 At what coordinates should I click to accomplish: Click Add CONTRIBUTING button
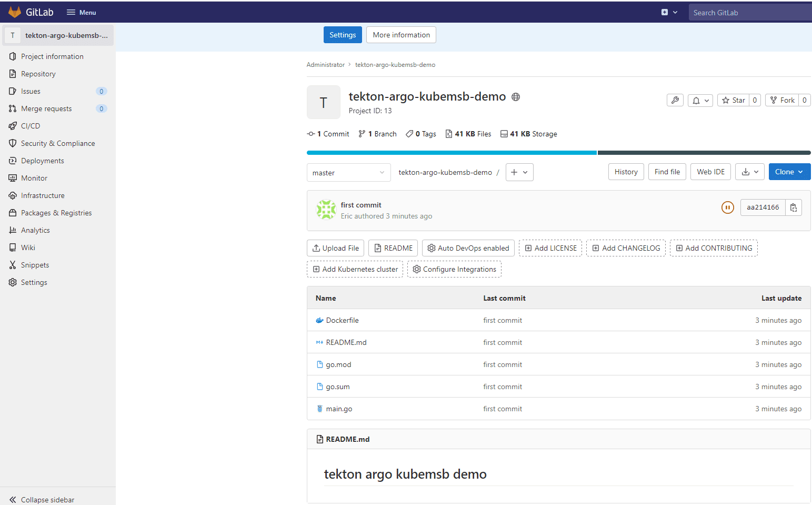[714, 248]
